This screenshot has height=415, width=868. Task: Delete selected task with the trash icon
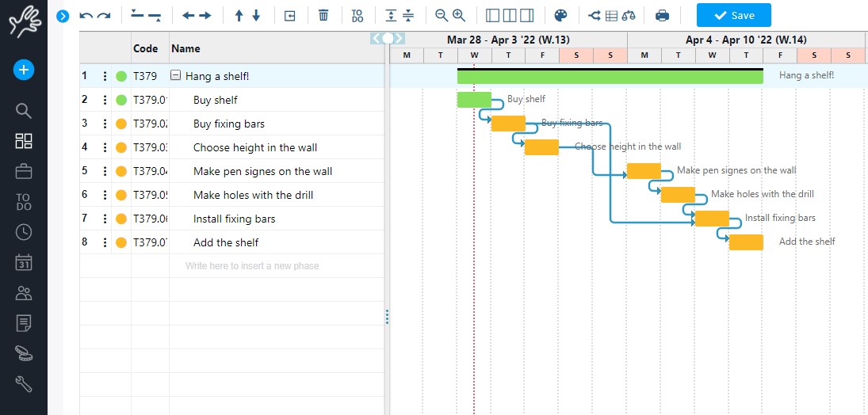(323, 15)
